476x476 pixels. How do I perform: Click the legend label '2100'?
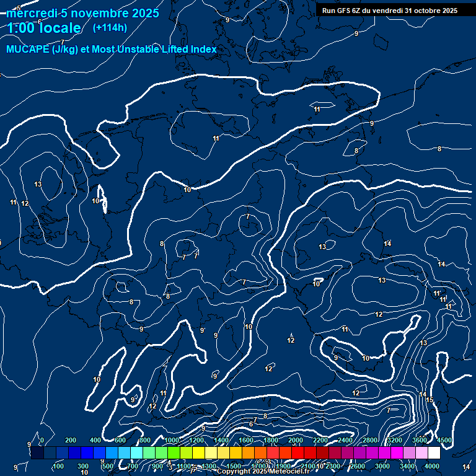pyautogui.click(x=308, y=466)
